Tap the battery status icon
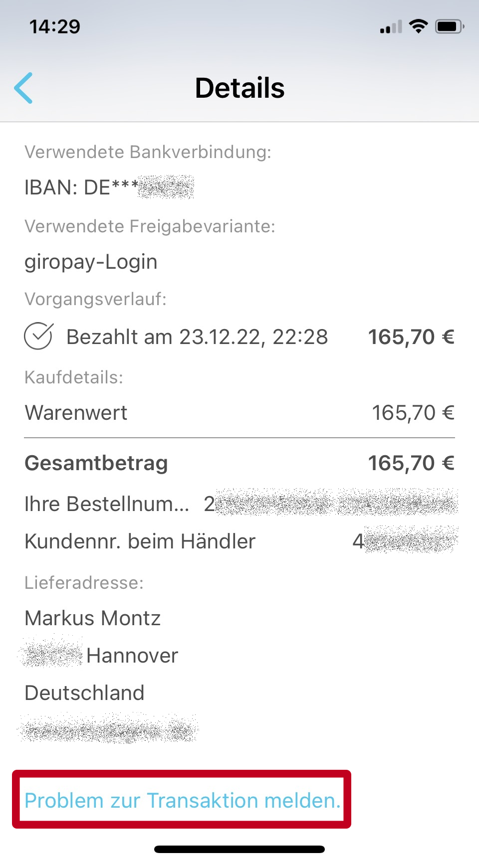 tap(450, 26)
